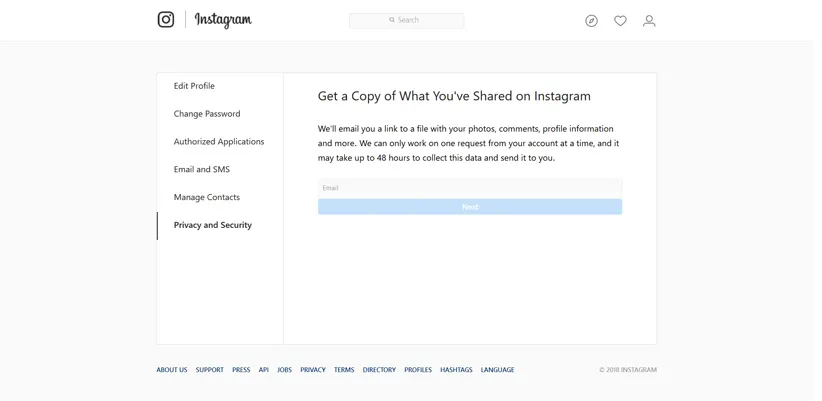This screenshot has width=822, height=401.
Task: Open Activity via the heart icon
Action: pyautogui.click(x=620, y=21)
